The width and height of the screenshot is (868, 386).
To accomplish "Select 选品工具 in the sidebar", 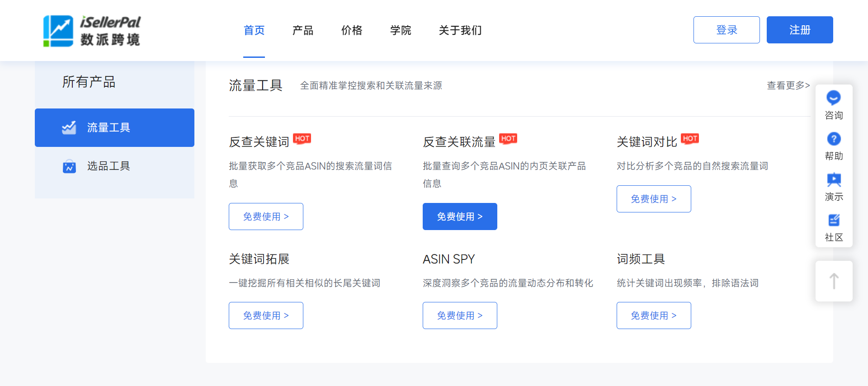I will pyautogui.click(x=114, y=166).
